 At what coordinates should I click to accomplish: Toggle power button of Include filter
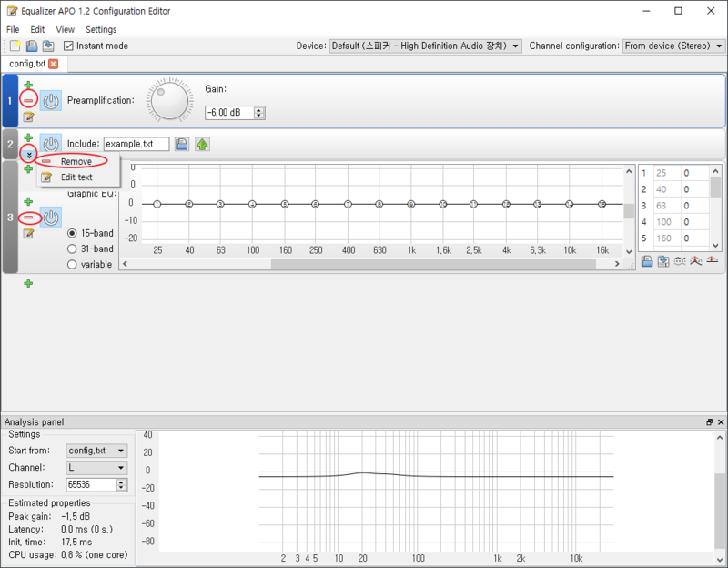(51, 144)
